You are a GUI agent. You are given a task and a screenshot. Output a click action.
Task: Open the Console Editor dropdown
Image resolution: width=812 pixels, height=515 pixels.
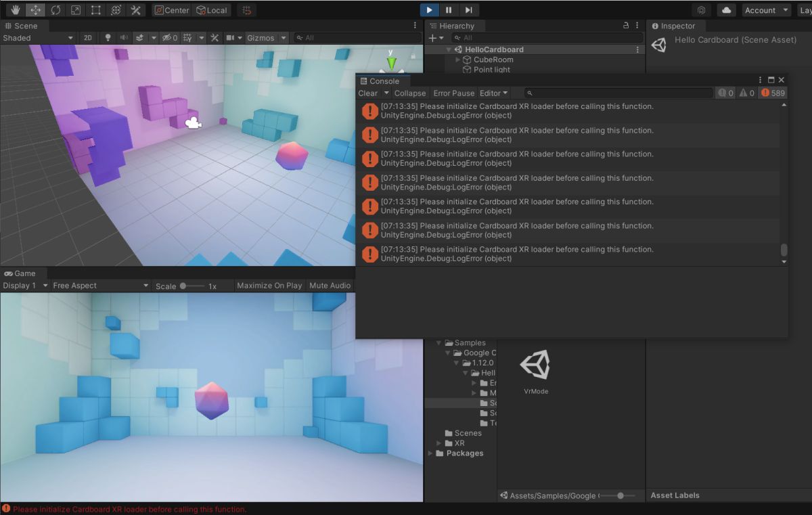coord(494,93)
